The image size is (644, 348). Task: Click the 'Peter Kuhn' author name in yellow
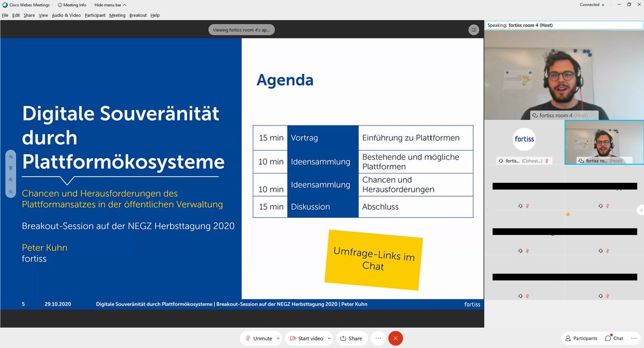click(45, 248)
